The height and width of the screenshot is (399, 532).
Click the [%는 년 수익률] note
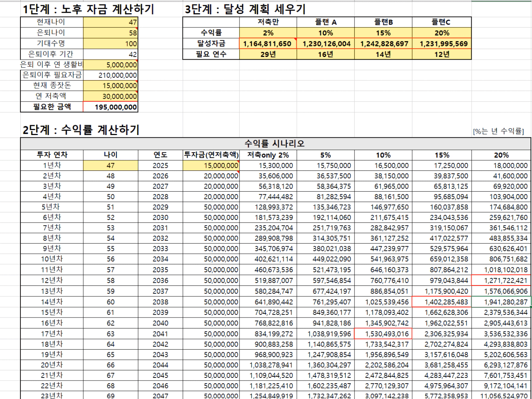pyautogui.click(x=498, y=131)
